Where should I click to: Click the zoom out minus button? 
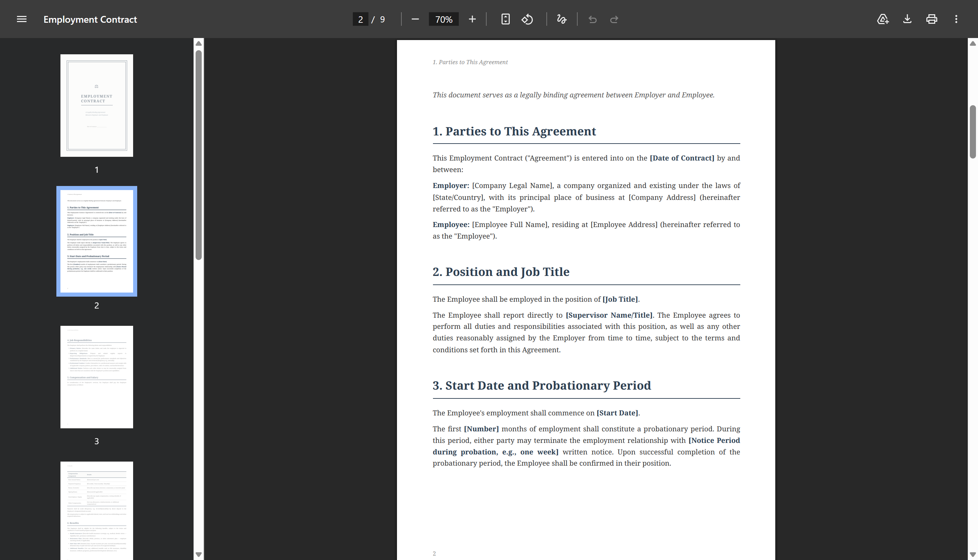click(415, 19)
